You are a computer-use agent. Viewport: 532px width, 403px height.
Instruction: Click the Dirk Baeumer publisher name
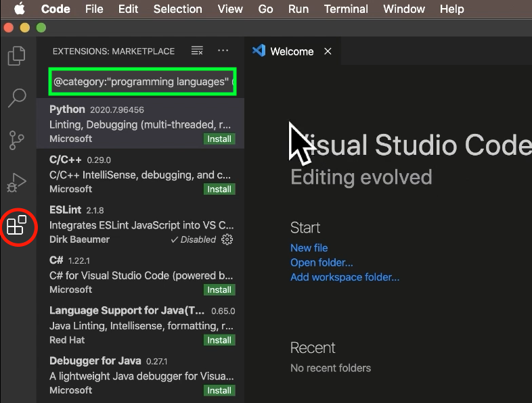(79, 239)
